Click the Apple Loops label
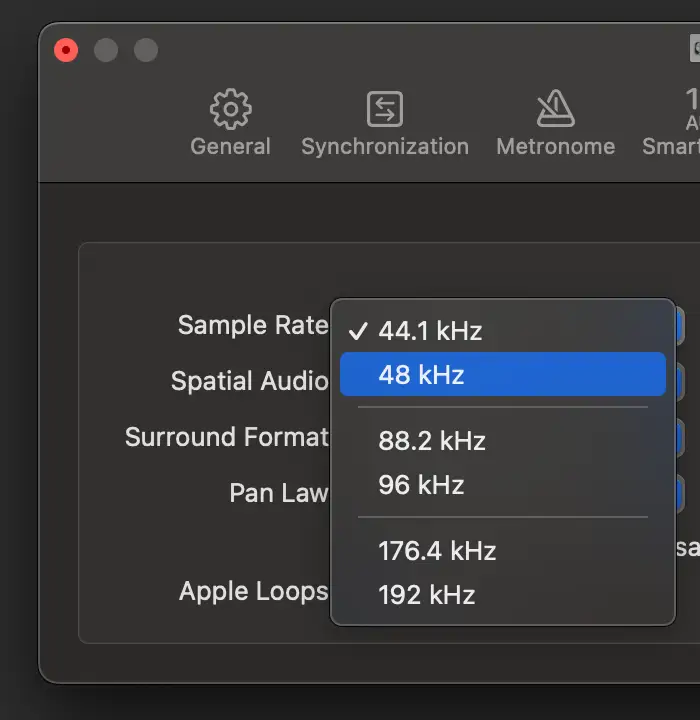 click(x=253, y=591)
